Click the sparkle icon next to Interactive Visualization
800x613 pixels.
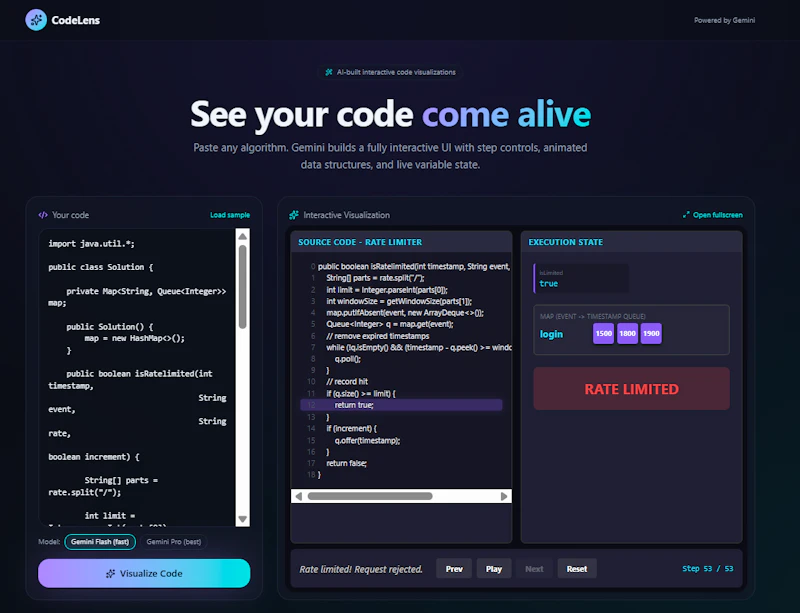(294, 215)
